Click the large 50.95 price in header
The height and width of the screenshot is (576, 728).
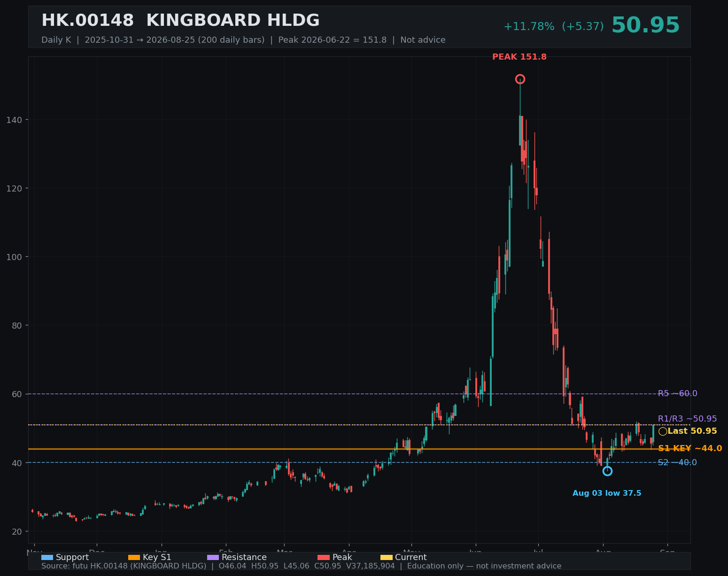click(x=645, y=26)
